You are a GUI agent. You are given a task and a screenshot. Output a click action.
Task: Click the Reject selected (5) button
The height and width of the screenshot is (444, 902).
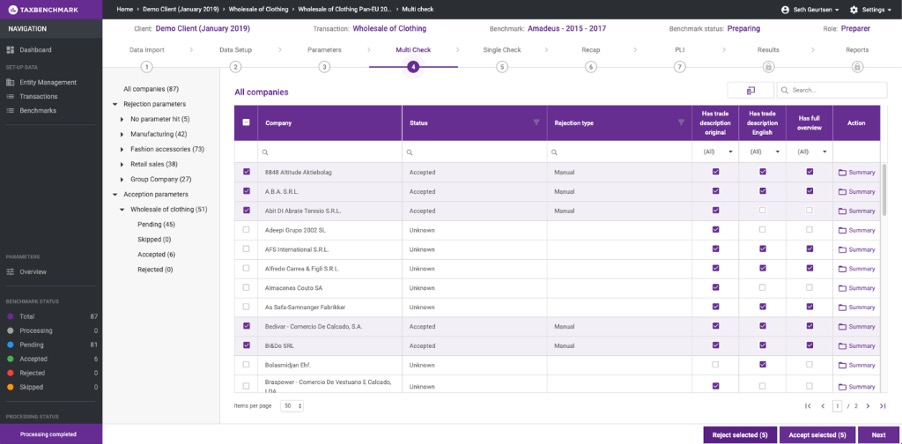(740, 435)
